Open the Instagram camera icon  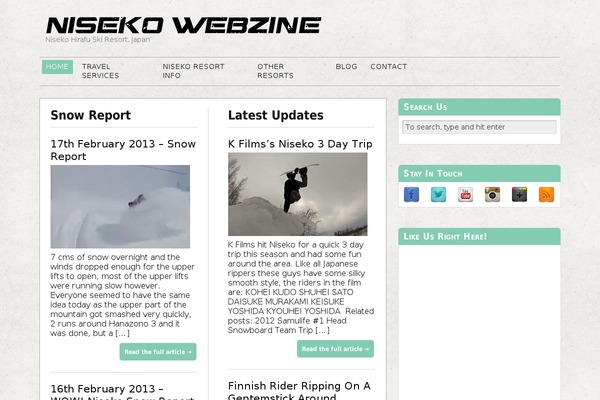coord(492,194)
